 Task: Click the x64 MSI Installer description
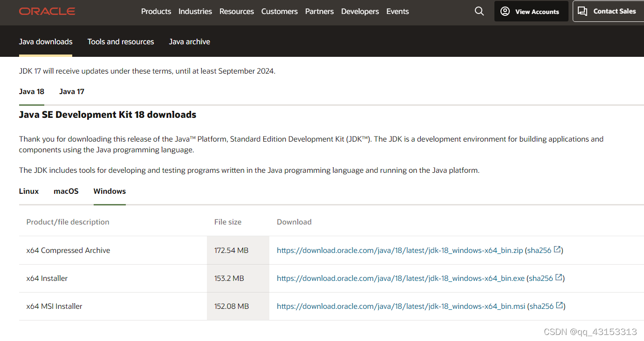click(55, 306)
